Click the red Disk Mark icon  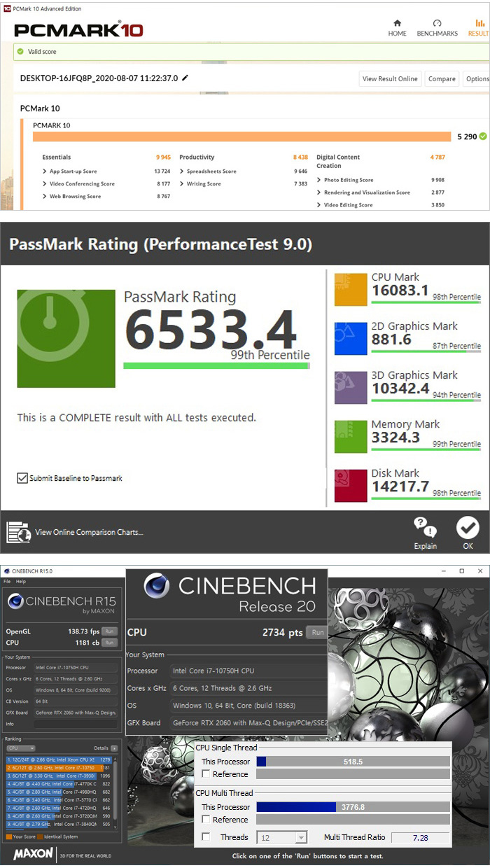pos(351,485)
